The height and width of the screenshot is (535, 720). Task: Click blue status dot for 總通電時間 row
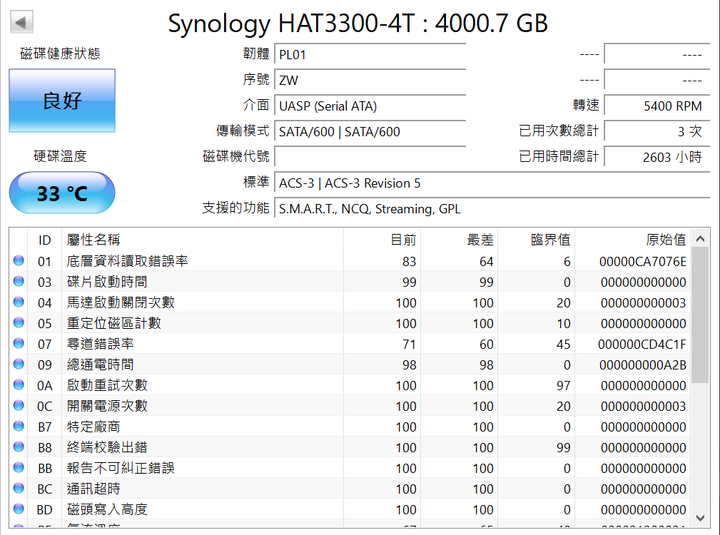[18, 365]
